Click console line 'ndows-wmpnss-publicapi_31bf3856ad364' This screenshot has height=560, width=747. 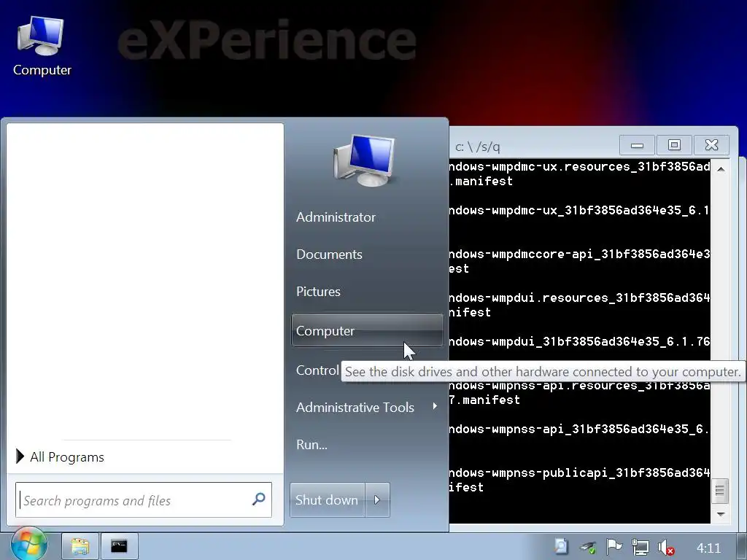coord(579,472)
